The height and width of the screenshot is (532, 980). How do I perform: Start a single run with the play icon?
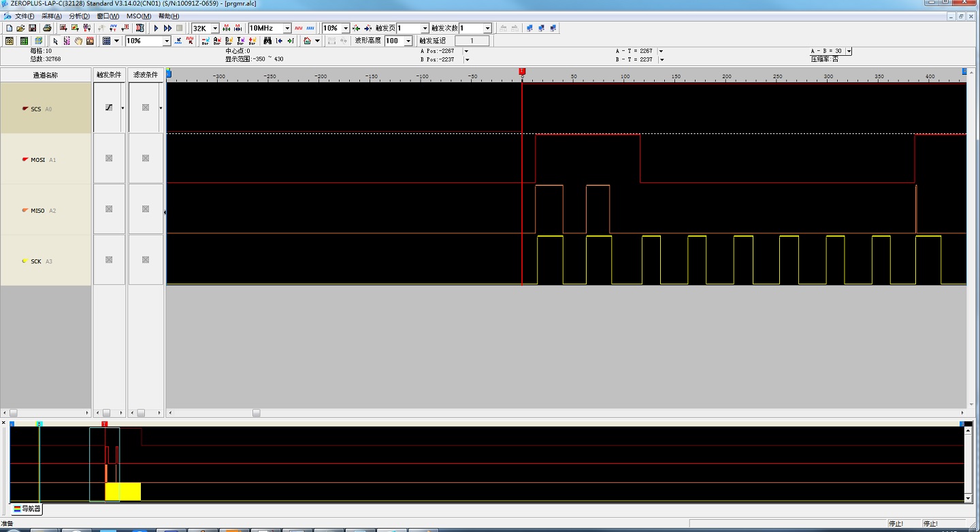156,28
